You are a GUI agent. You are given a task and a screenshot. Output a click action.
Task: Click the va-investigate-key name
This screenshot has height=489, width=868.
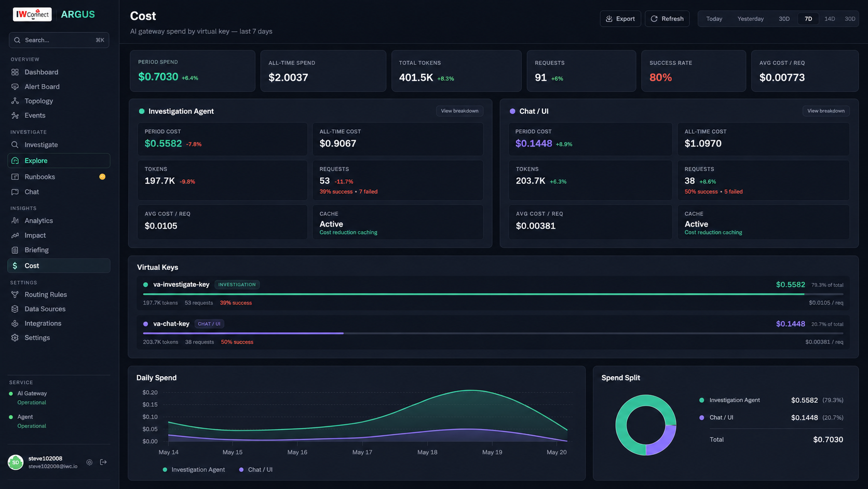[181, 285]
